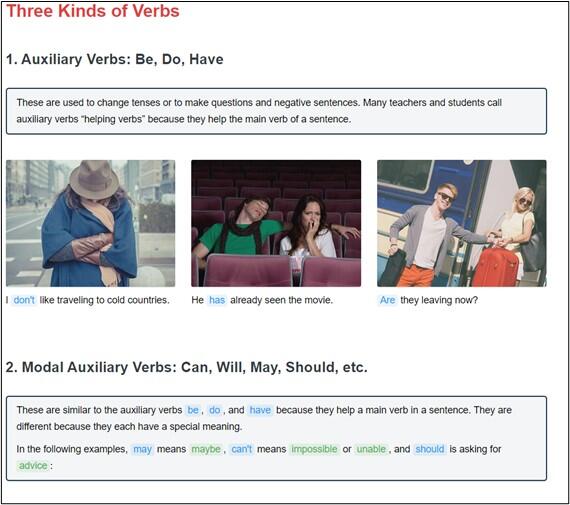Viewport: 570px width, 505px height.
Task: Click blue highlighted 'be' in modal box
Action: coord(193,410)
